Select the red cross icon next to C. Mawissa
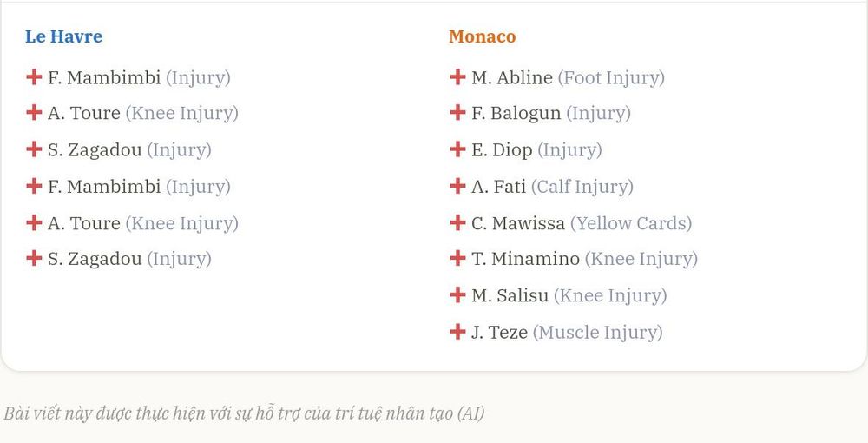The width and height of the screenshot is (868, 443). (x=457, y=222)
